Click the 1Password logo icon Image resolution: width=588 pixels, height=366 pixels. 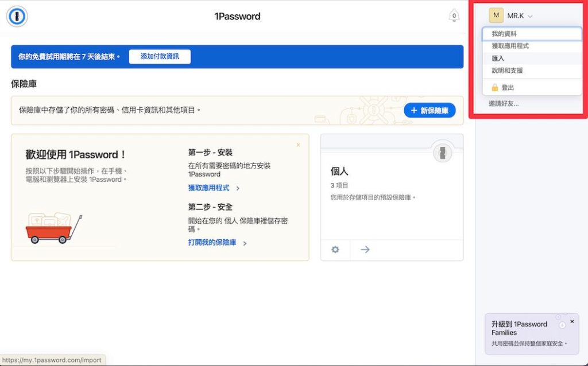[x=17, y=17]
